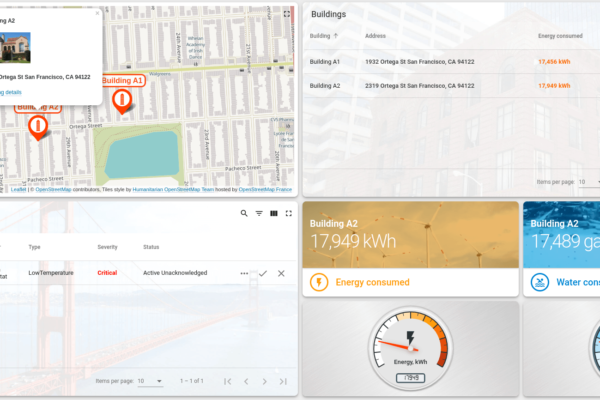Open the Leaflet attribution link
The image size is (600, 400).
16,189
